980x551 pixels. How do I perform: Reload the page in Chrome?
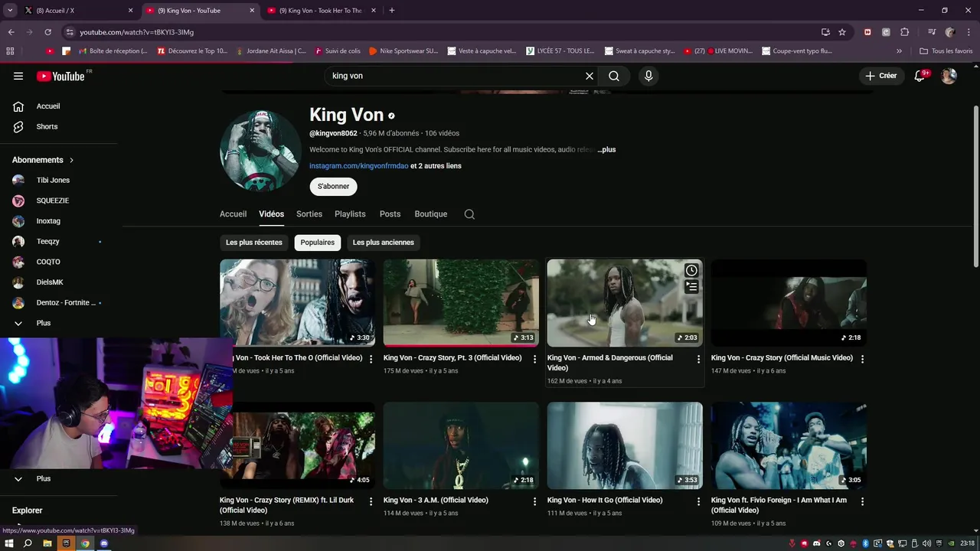coord(47,32)
